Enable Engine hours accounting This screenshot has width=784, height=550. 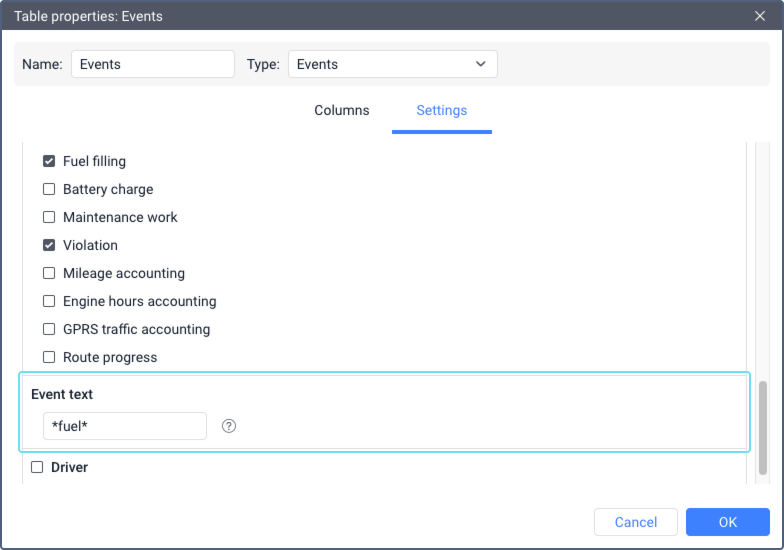(x=49, y=301)
